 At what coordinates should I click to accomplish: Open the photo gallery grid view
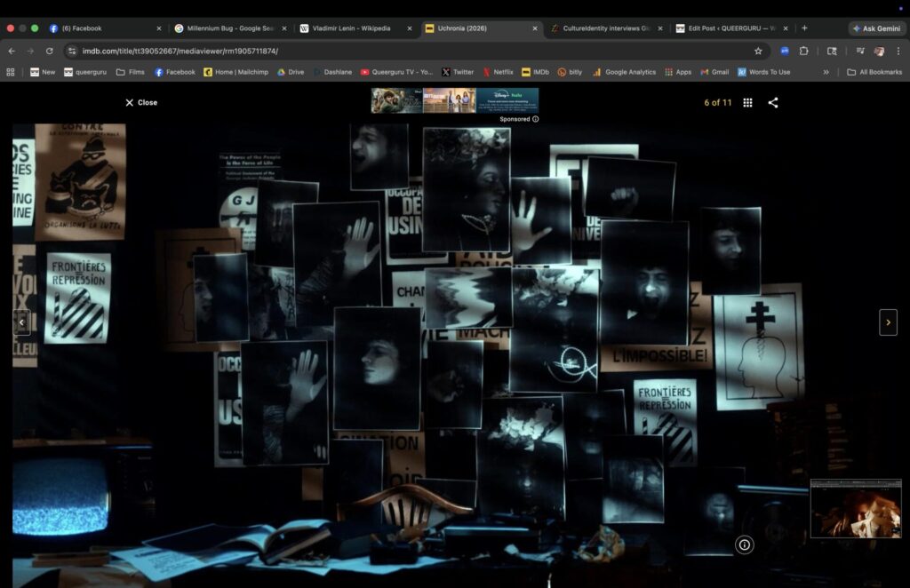click(x=747, y=103)
